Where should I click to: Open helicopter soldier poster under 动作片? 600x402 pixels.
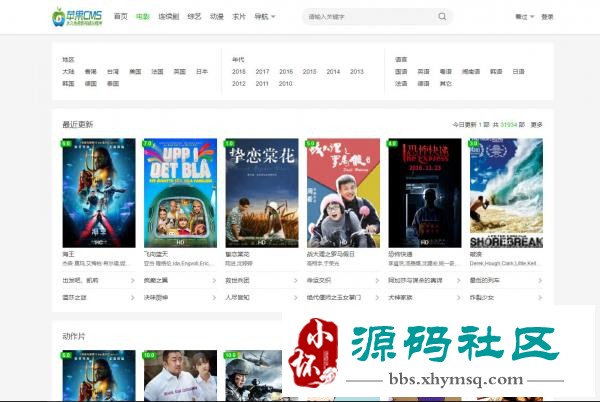[253, 376]
